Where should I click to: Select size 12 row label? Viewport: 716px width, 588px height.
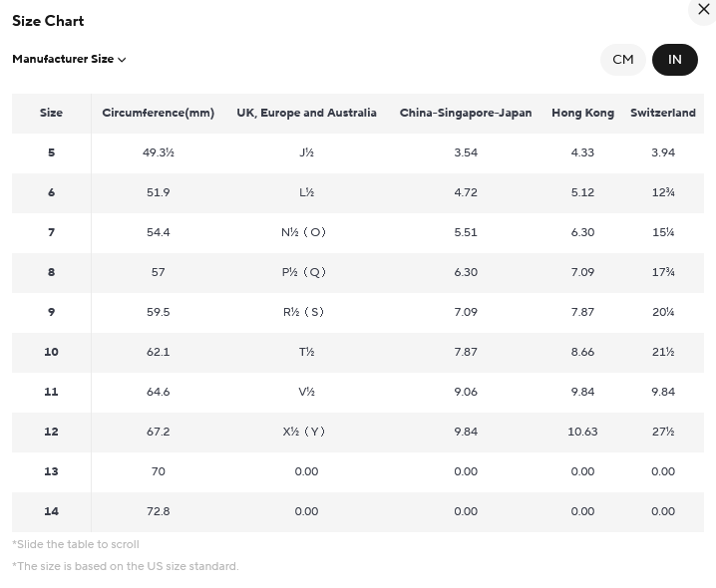pos(51,432)
